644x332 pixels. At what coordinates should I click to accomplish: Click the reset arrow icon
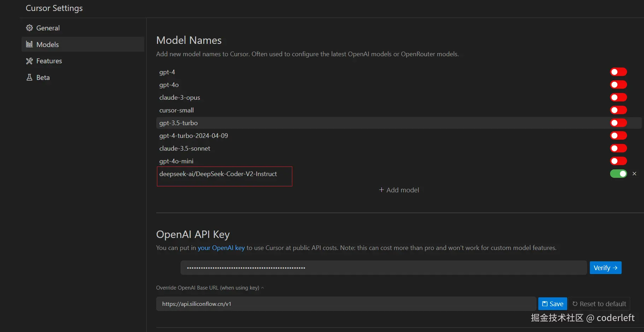click(575, 304)
